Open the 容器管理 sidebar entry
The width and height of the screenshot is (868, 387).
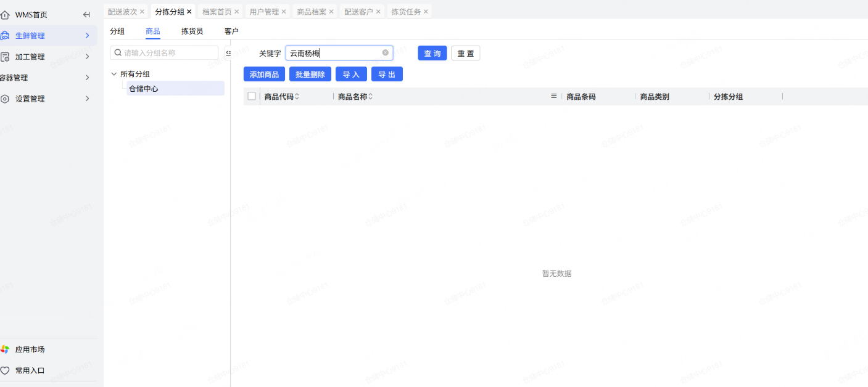pyautogui.click(x=48, y=78)
